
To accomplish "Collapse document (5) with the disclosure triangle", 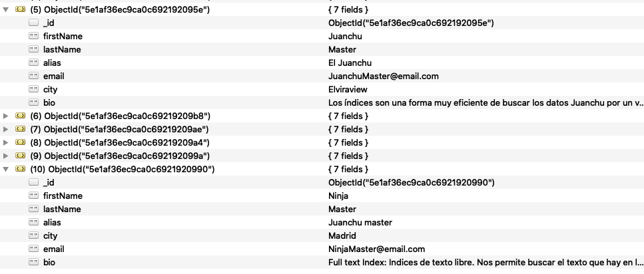I will 6,9.
